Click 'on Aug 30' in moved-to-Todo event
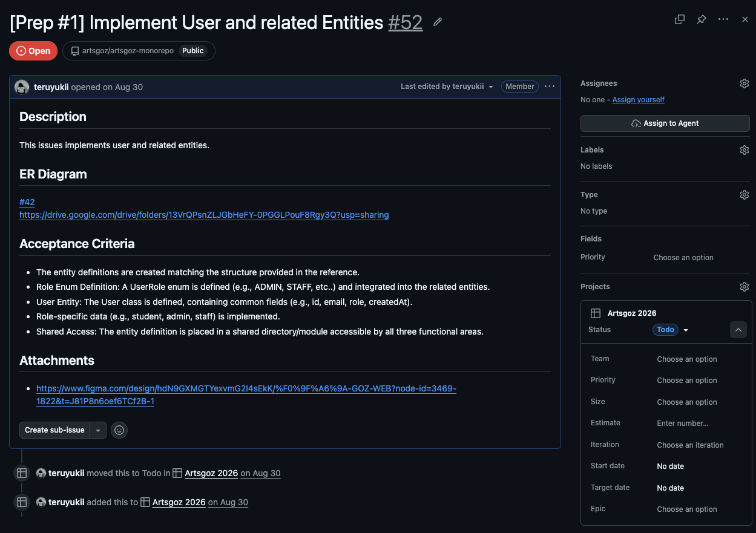Screen dimensions: 756x533 (x=260, y=473)
